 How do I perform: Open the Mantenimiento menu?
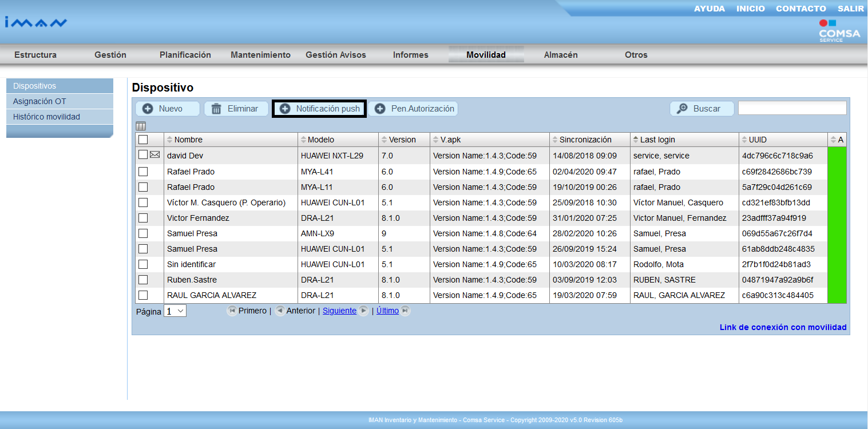tap(260, 55)
